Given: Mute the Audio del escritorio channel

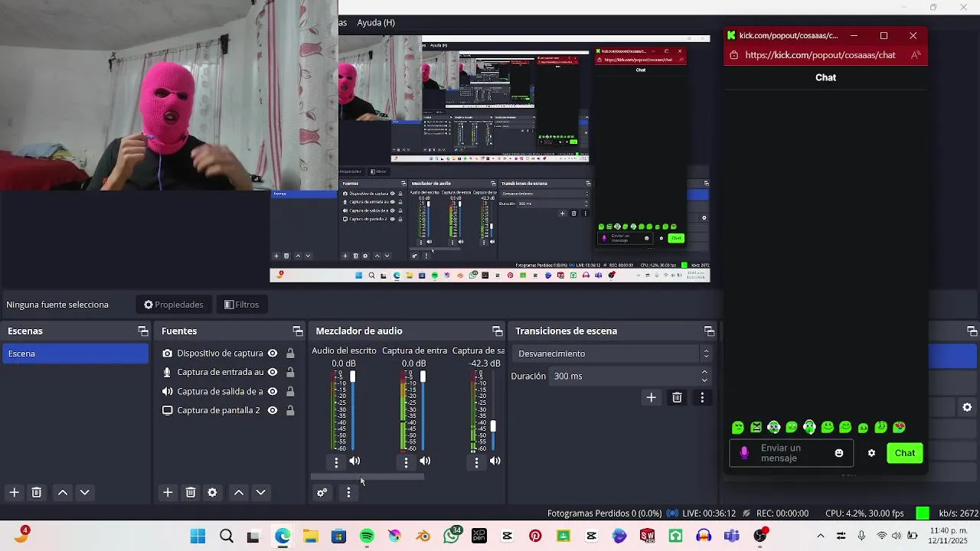Looking at the screenshot, I should (354, 461).
